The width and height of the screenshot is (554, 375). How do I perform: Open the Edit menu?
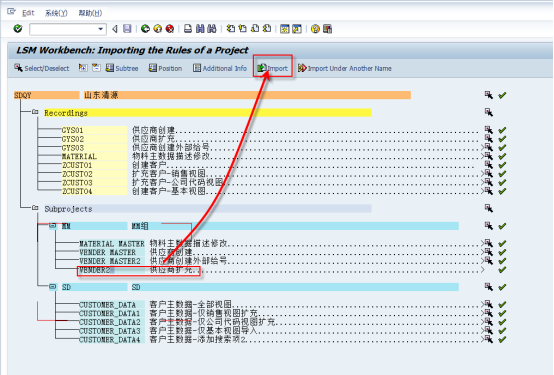coord(28,13)
